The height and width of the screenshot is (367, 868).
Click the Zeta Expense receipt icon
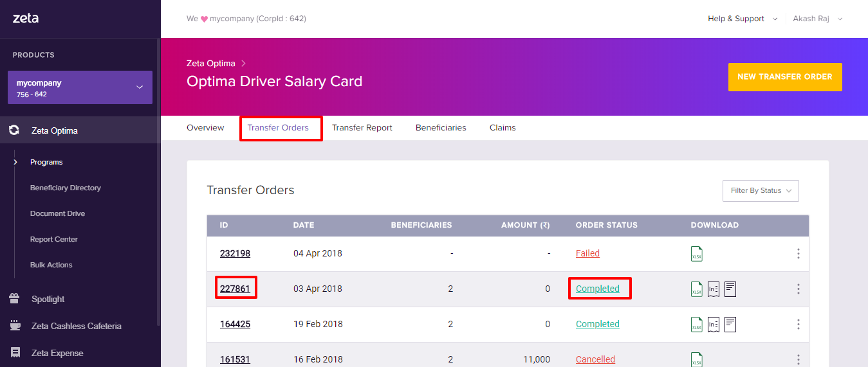click(x=14, y=353)
